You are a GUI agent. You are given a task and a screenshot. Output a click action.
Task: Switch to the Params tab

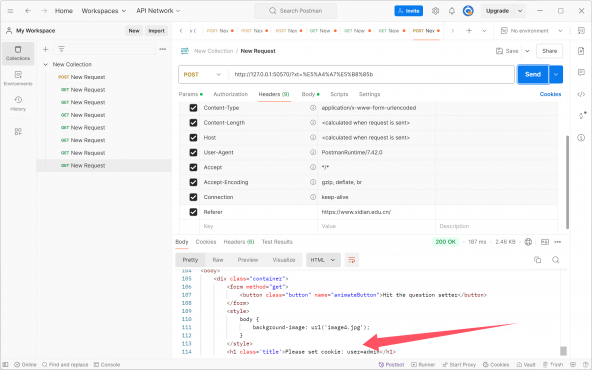[191, 94]
